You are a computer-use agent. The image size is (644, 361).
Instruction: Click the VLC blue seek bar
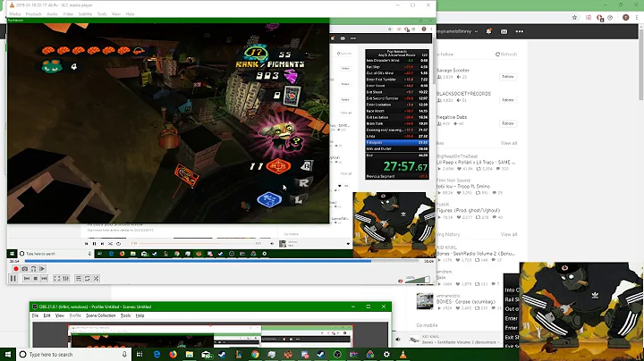click(x=222, y=261)
